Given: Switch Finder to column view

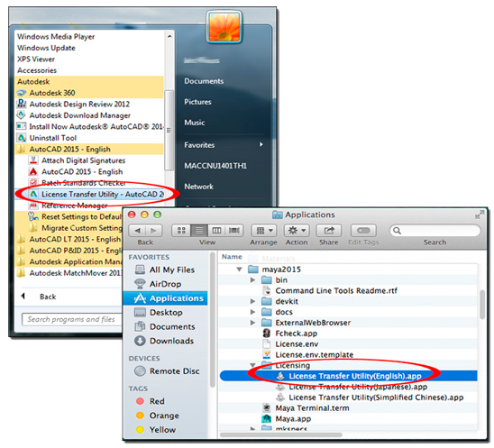Looking at the screenshot, I should [216, 231].
